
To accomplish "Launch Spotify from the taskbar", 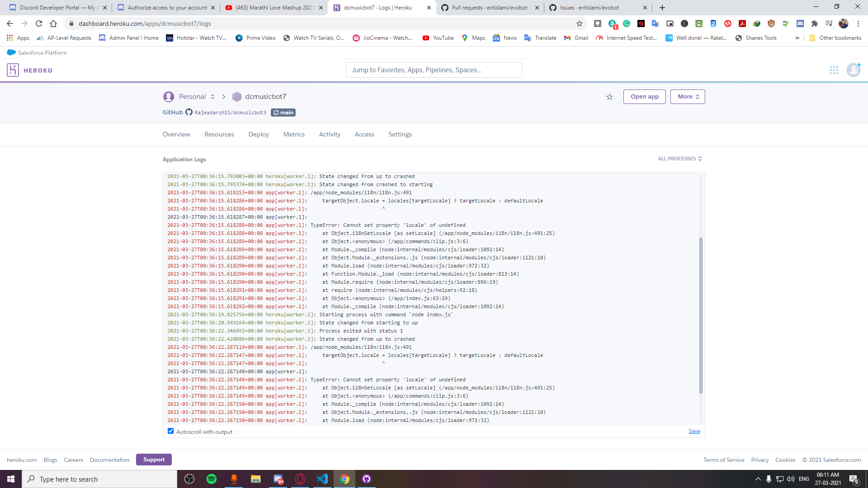I will [x=211, y=479].
